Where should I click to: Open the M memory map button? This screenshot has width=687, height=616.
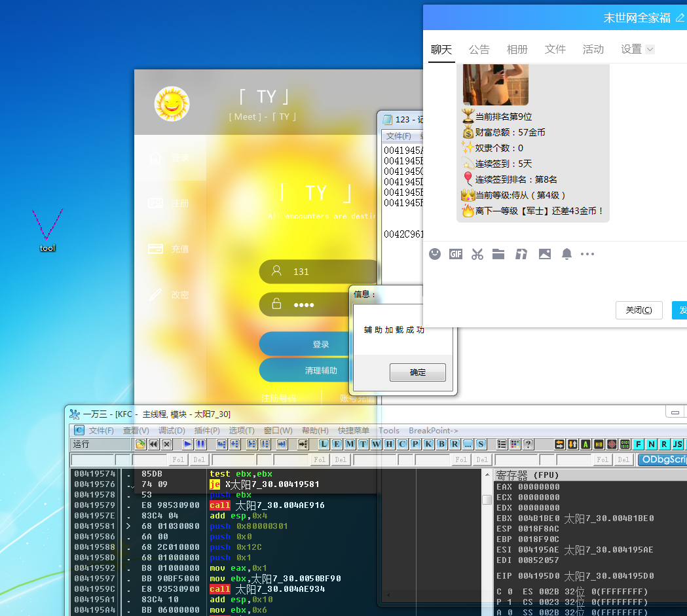click(x=350, y=444)
